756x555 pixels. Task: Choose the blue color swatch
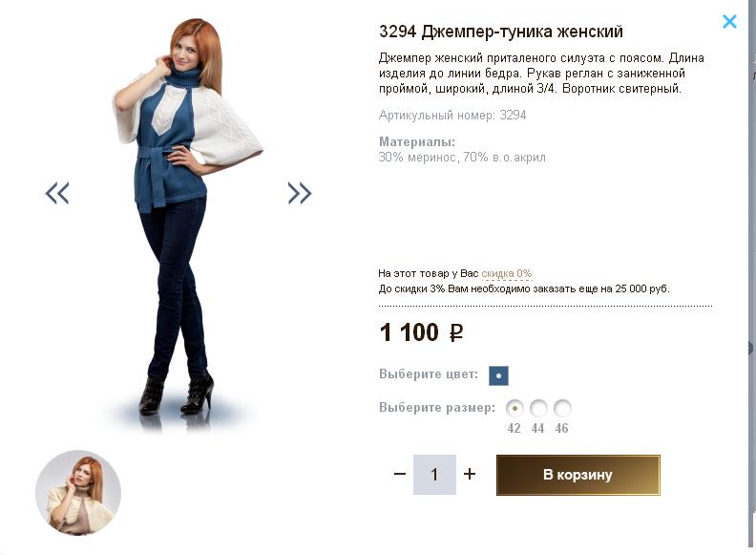coord(498,375)
